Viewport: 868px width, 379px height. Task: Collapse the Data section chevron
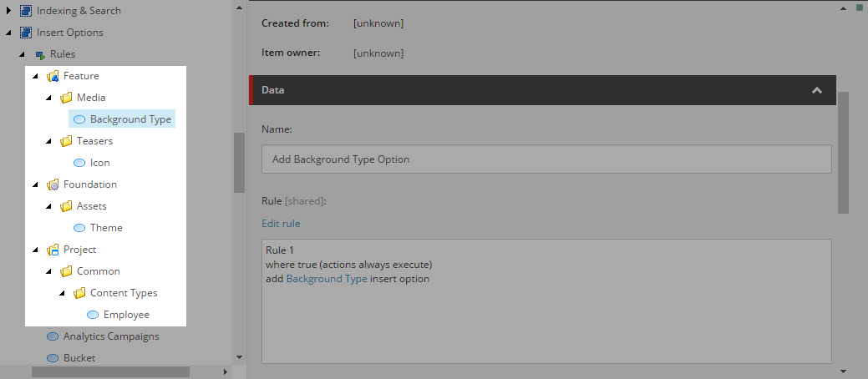[816, 90]
